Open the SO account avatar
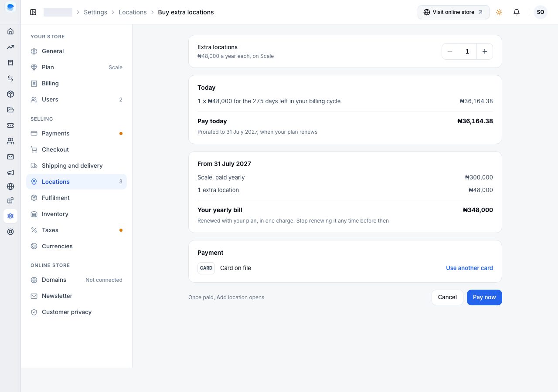 coord(541,12)
